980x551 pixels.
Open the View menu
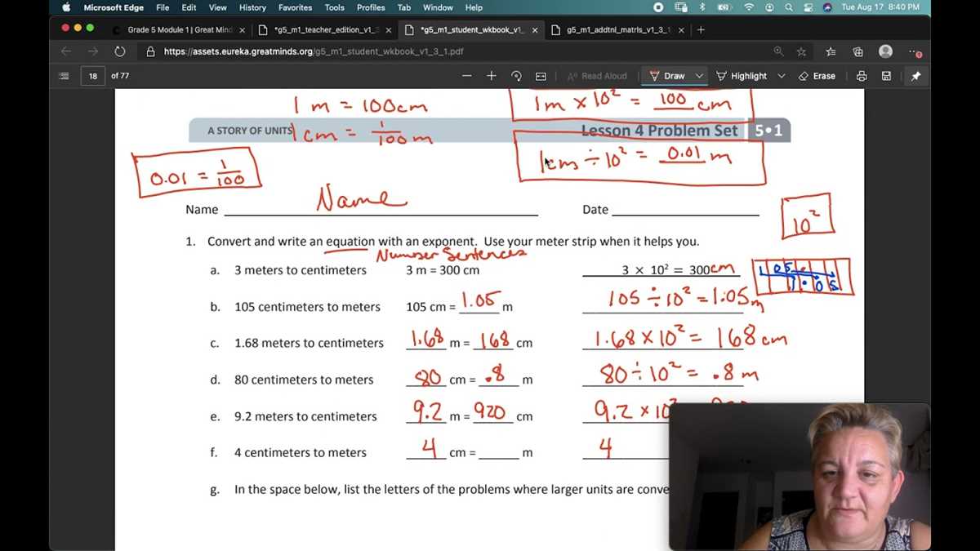click(218, 7)
